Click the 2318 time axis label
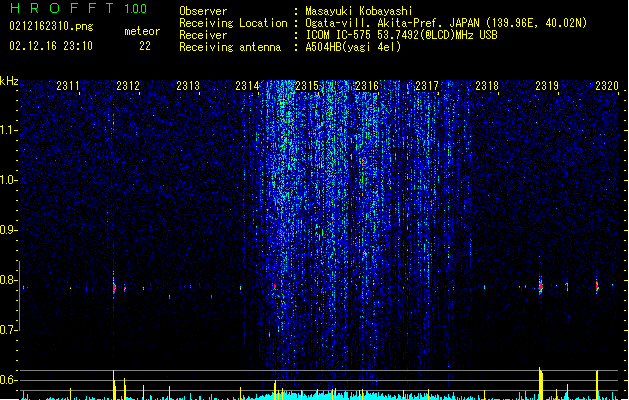The height and width of the screenshot is (400, 629). (x=487, y=85)
